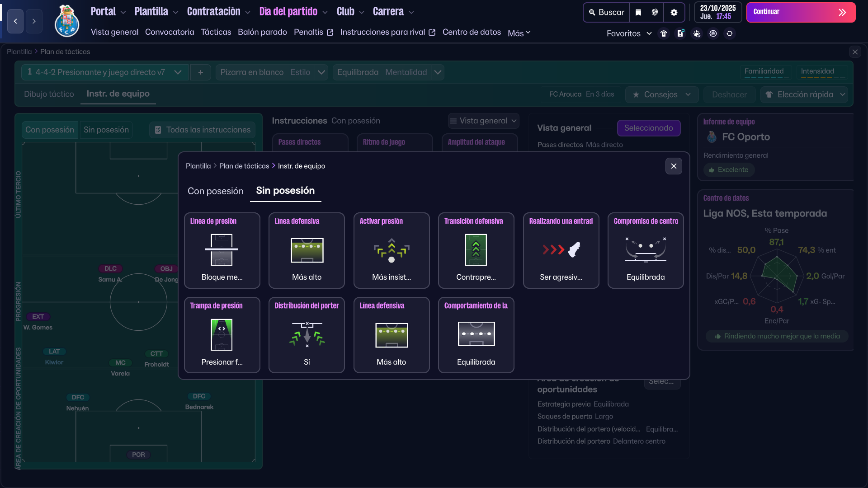This screenshot has width=868, height=488.
Task: Select the Línea de presión instruction card
Action: tap(222, 250)
